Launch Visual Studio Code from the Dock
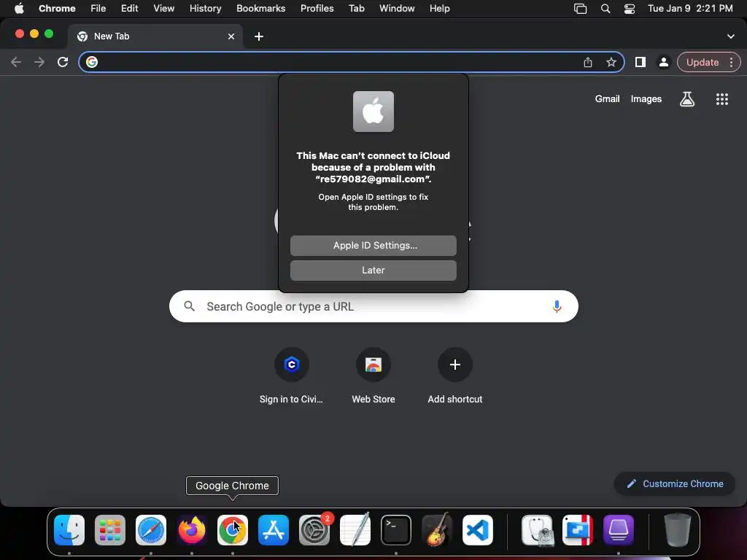This screenshot has width=747, height=560. pos(477,530)
